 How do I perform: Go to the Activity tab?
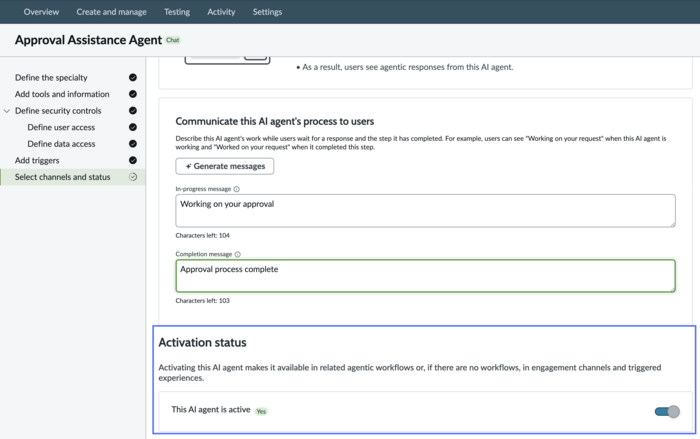[x=221, y=12]
